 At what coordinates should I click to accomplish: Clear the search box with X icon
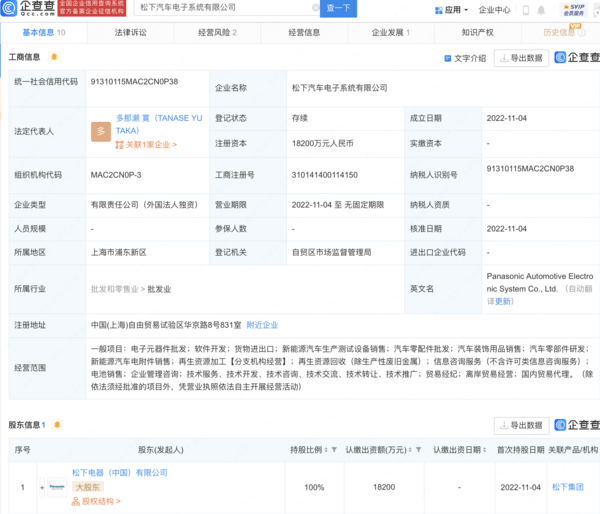click(315, 8)
